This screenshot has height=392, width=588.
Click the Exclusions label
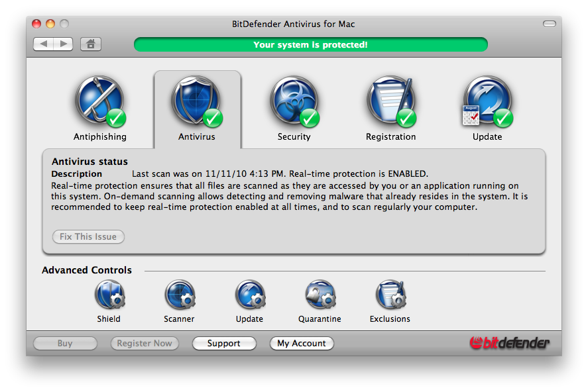pos(390,319)
